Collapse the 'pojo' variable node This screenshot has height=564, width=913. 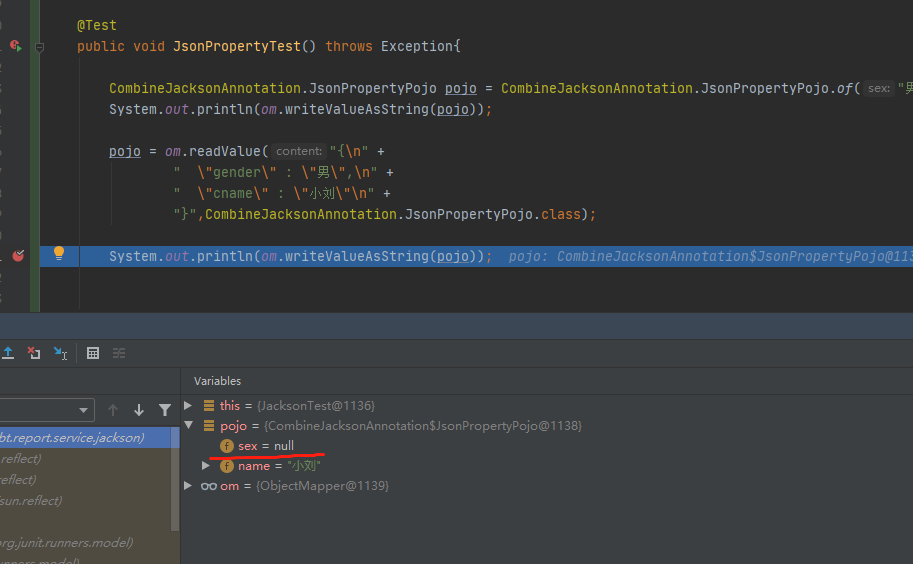point(189,426)
